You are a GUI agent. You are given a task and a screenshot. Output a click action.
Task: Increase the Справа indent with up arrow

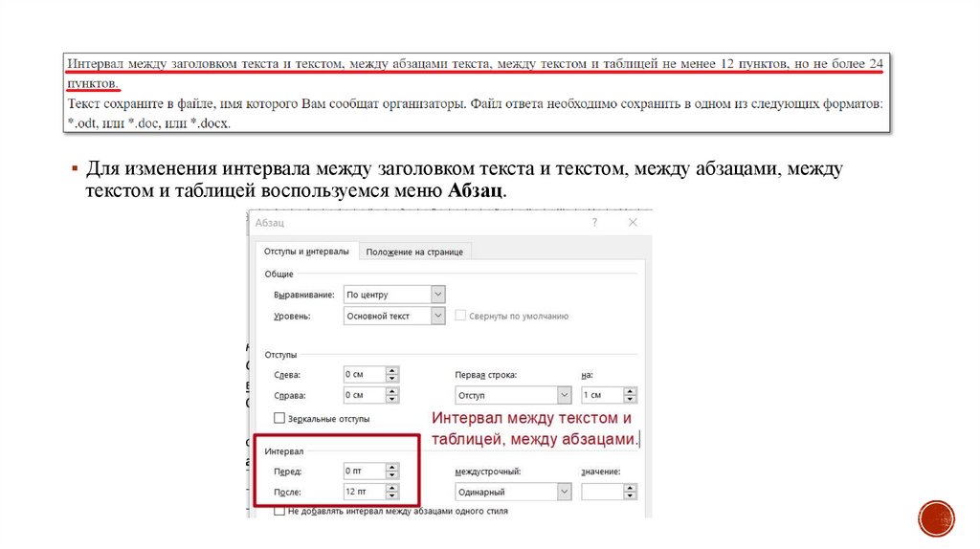[x=391, y=391]
